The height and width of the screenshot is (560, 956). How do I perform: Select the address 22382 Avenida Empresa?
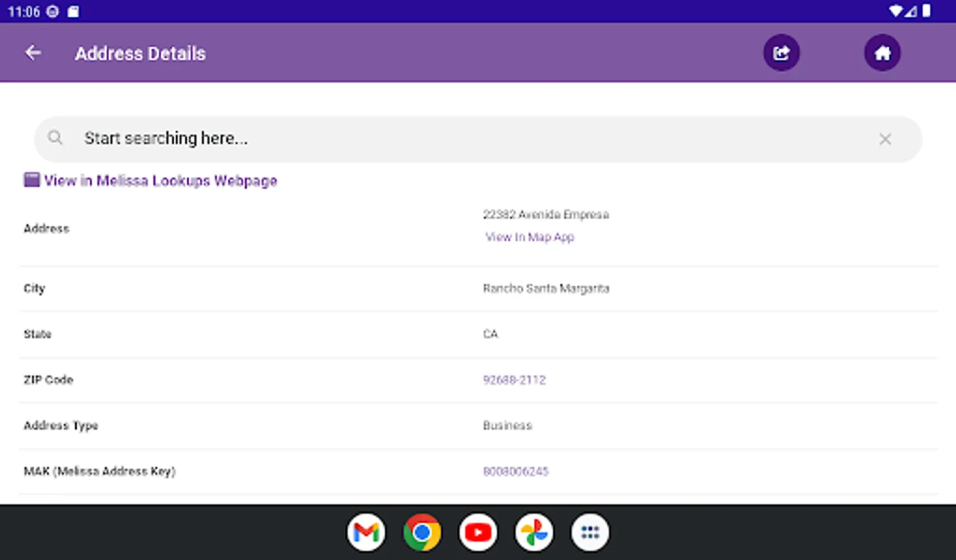546,214
